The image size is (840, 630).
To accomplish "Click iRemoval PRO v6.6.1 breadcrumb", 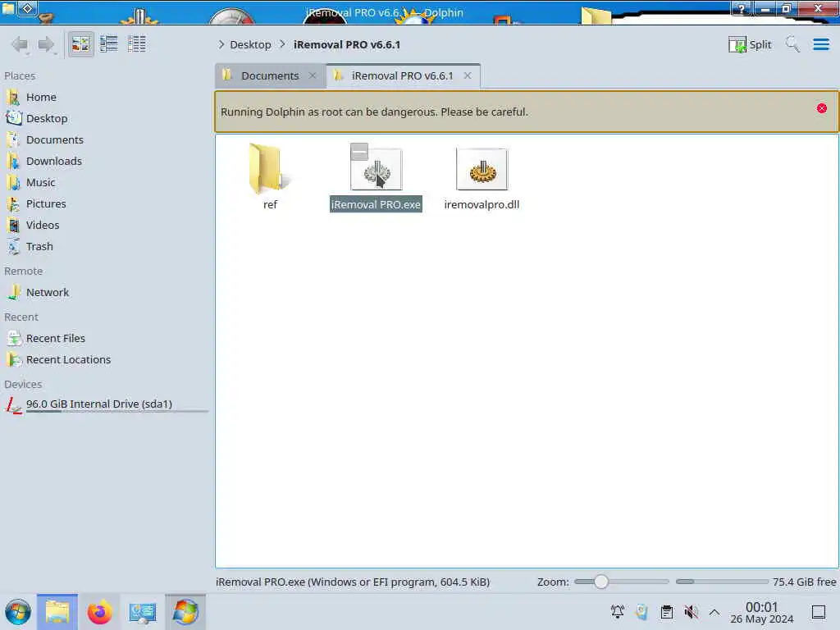I will (347, 45).
